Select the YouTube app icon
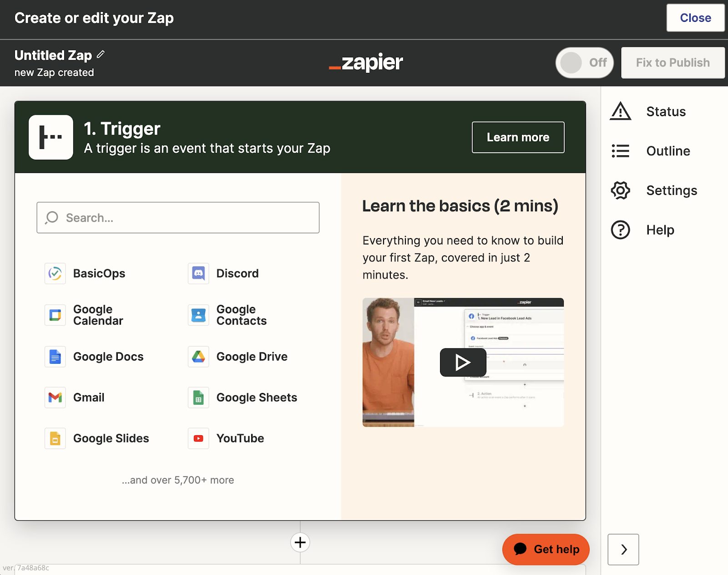 [x=198, y=438]
